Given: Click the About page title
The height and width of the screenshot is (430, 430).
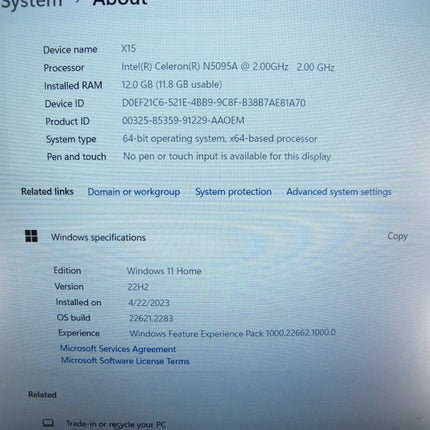Looking at the screenshot, I should tap(120, 3).
